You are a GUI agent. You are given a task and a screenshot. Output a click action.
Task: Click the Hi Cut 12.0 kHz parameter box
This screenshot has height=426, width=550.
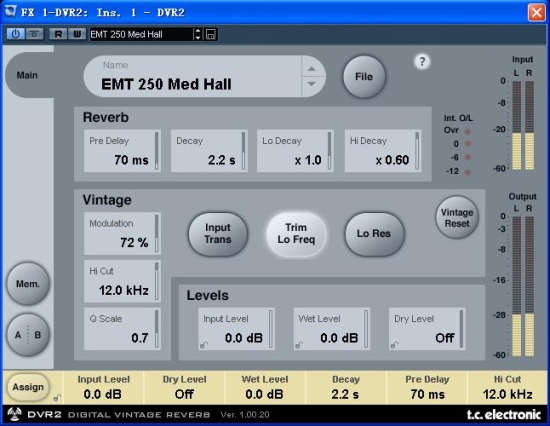click(x=122, y=281)
